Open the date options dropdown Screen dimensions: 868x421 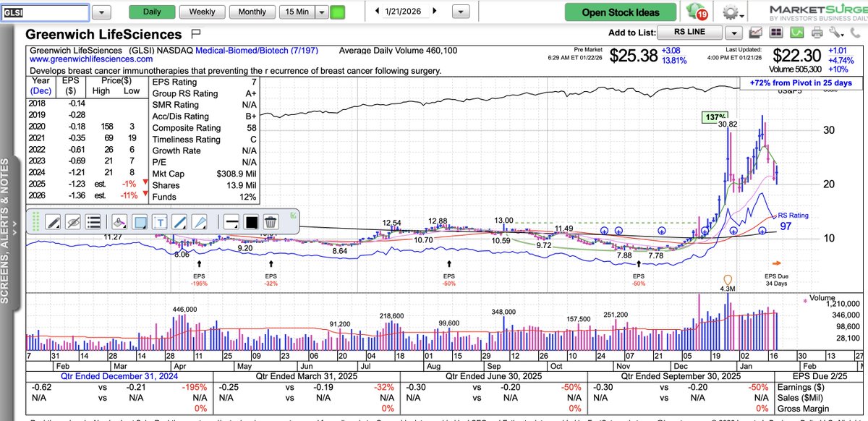point(459,12)
